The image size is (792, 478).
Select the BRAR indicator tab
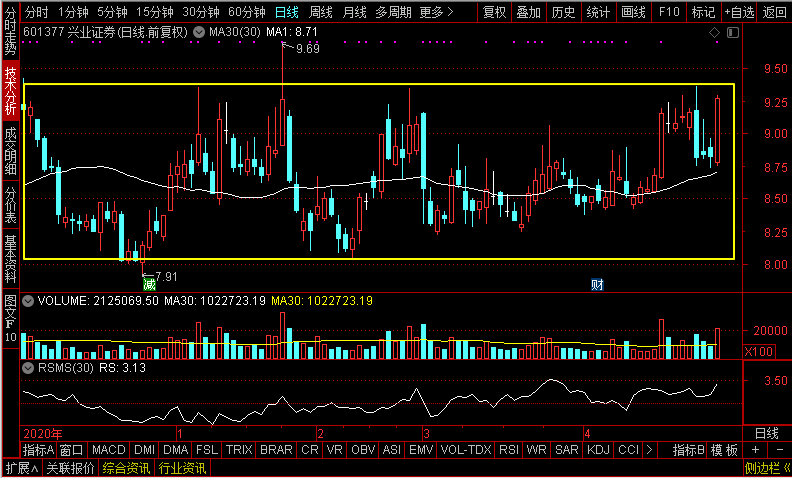click(x=276, y=449)
